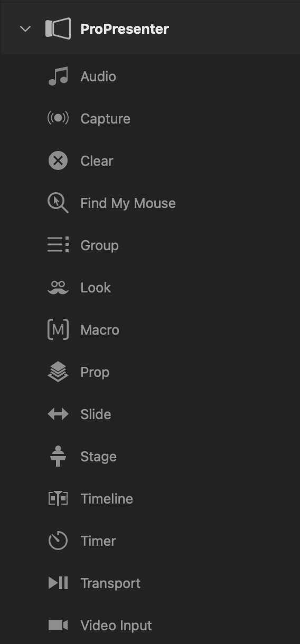Click the Timer stopwatch icon
Screen dimensions: 300x644
[x=58, y=541]
